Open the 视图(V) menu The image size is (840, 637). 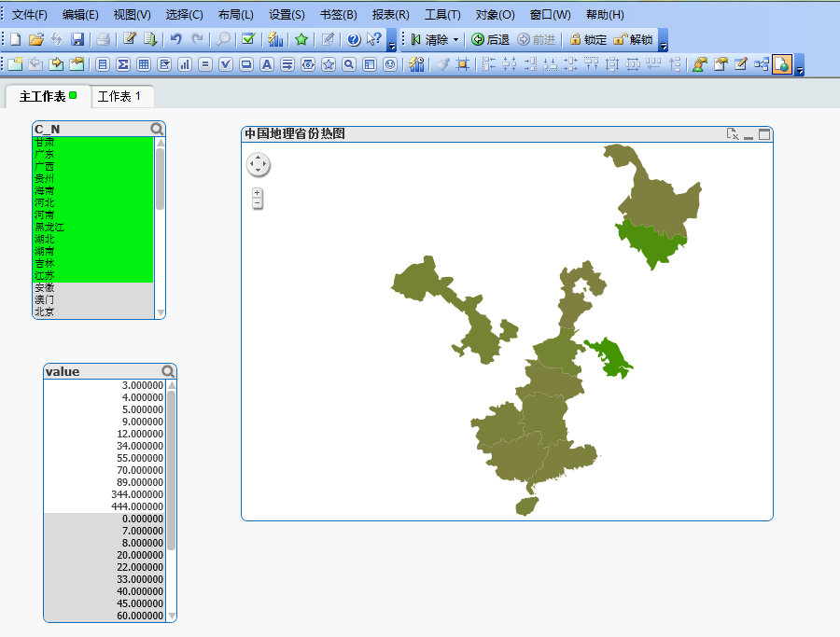click(132, 14)
